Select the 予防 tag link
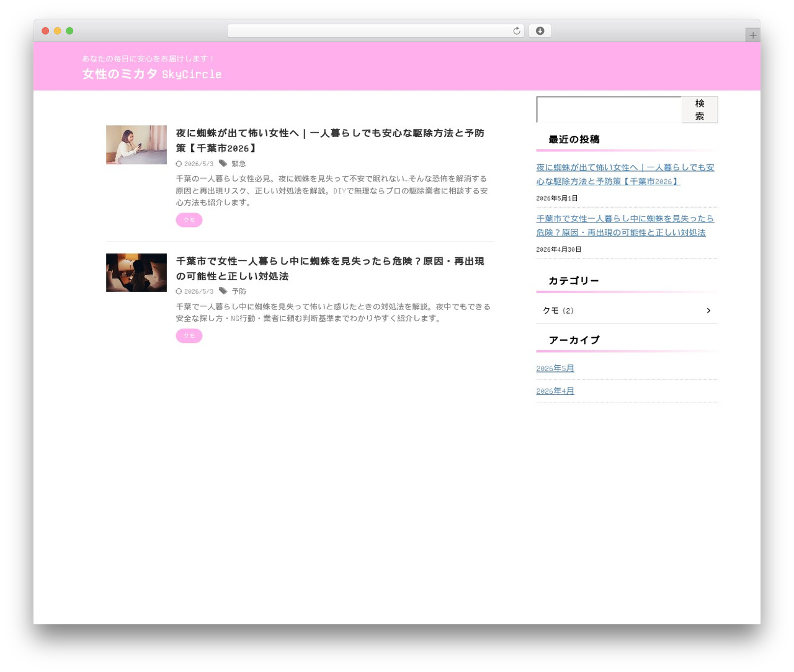Viewport: 794px width, 672px height. (x=239, y=291)
